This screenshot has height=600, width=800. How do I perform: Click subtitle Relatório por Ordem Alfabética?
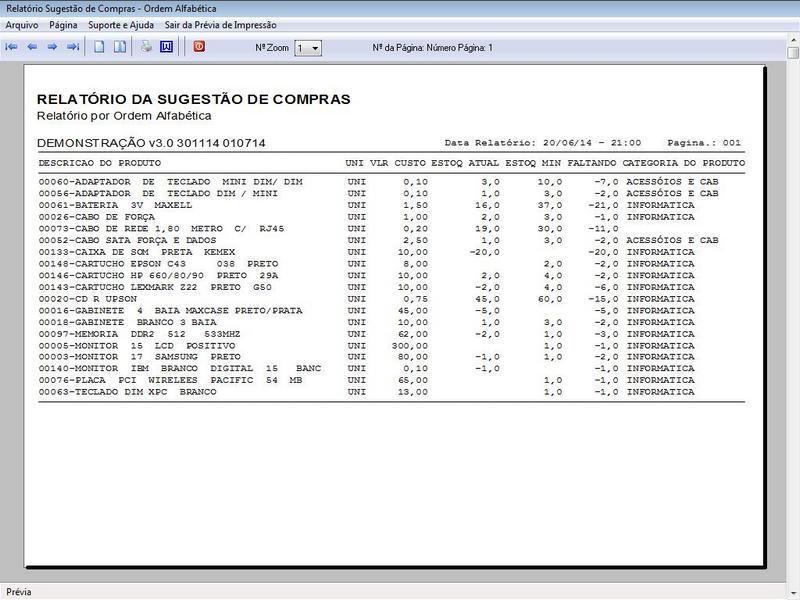tap(124, 116)
